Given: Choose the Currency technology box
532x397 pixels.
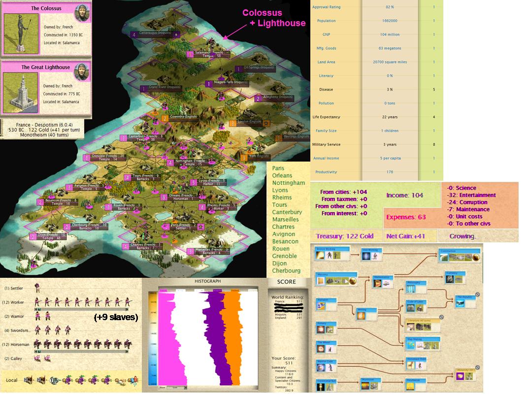Looking at the screenshot, I should (x=455, y=277).
